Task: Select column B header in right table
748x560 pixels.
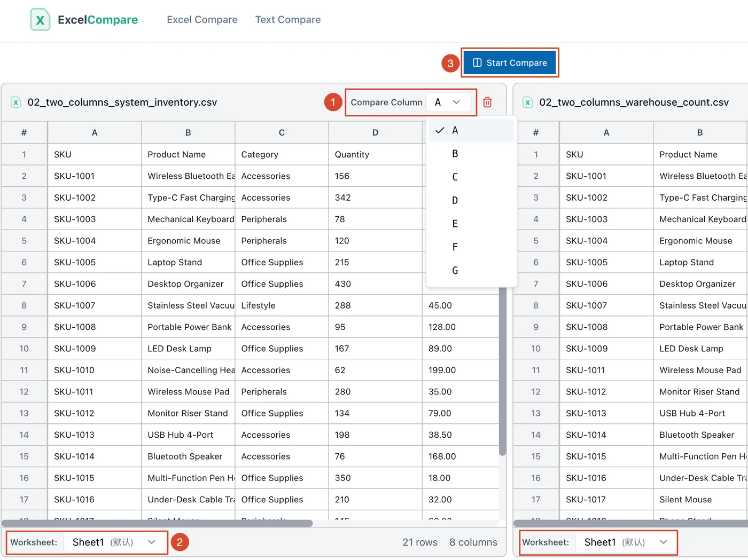Action: [700, 132]
